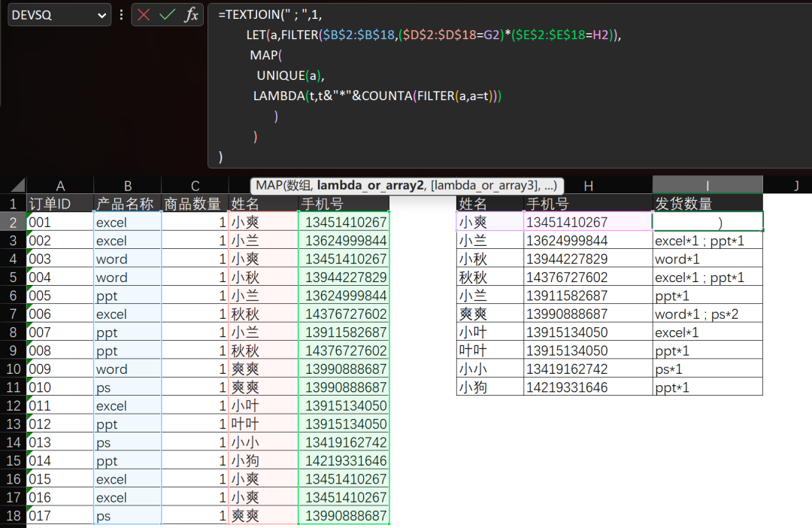Select column A header
The width and height of the screenshot is (812, 528).
pos(60,186)
